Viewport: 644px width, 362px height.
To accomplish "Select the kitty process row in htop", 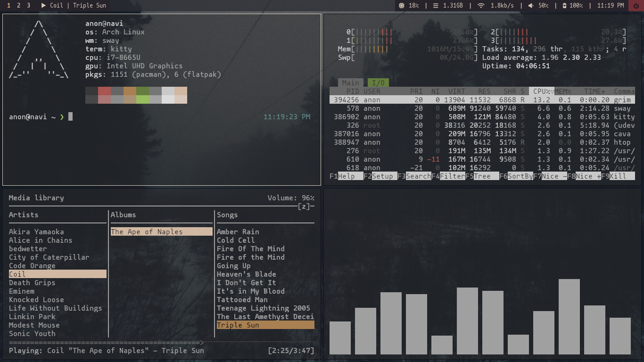I will [482, 117].
